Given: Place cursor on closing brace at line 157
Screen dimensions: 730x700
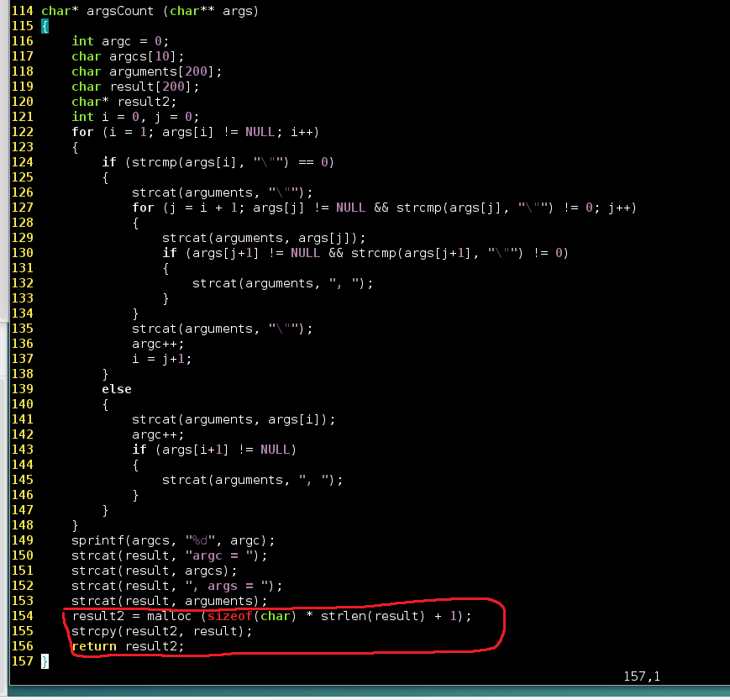Looking at the screenshot, I should tap(45, 661).
